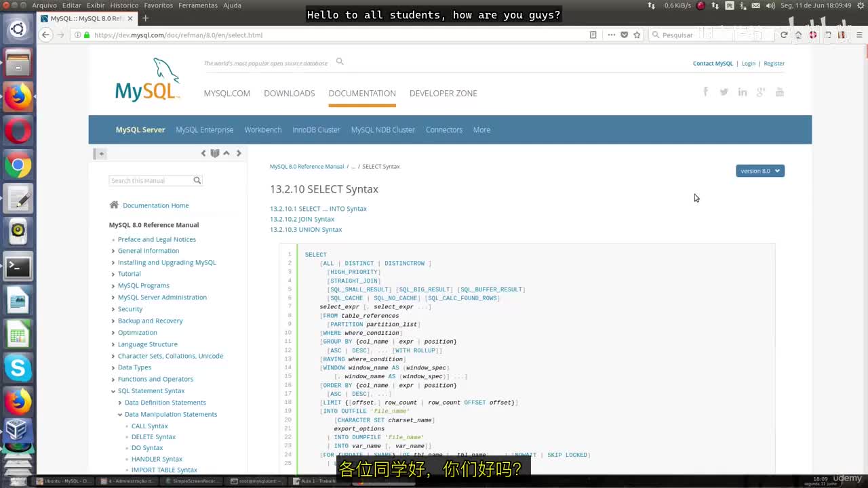Screen dimensions: 868x488
Task: Go up one level in manual
Action: [x=226, y=153]
